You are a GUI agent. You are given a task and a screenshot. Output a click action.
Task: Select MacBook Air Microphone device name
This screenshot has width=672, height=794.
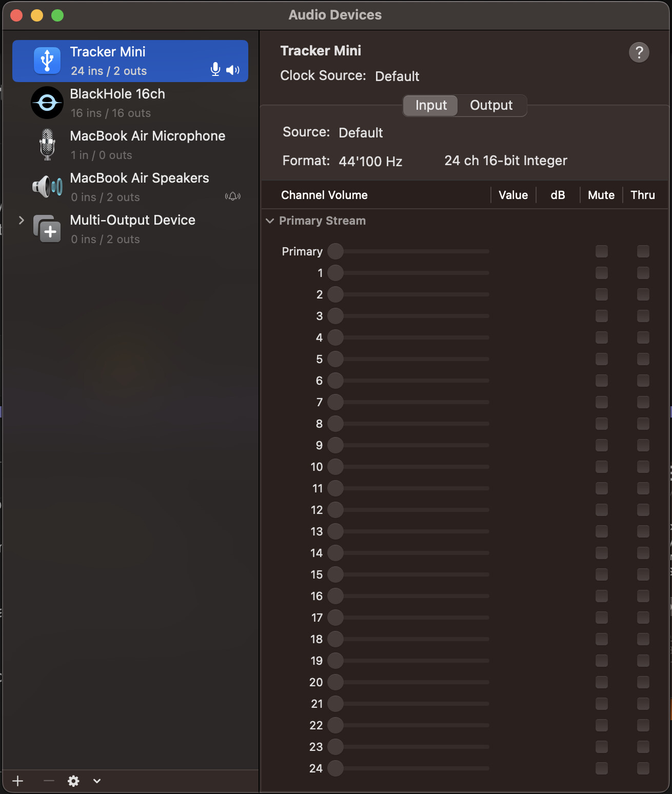point(148,136)
